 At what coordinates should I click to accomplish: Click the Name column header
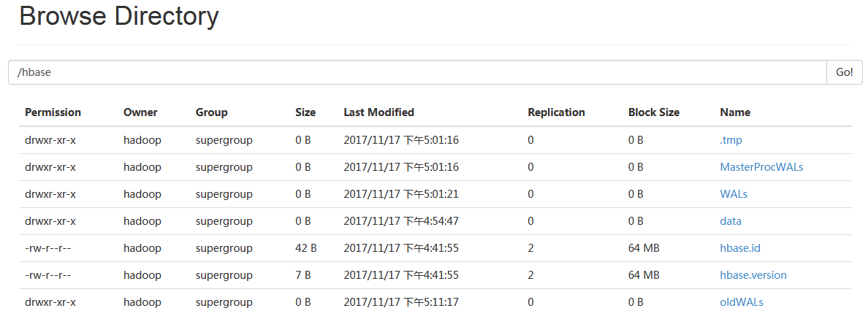tap(735, 112)
